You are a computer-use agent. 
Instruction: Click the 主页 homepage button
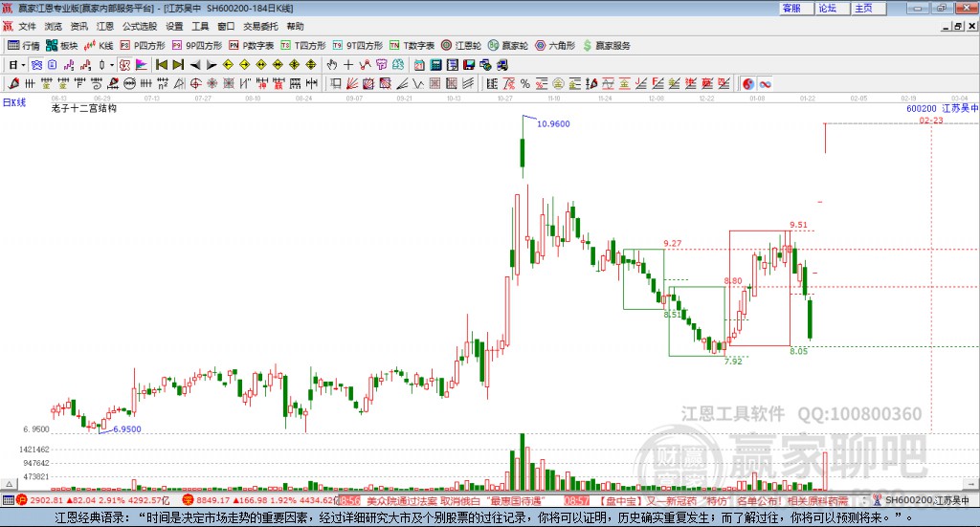coord(868,8)
